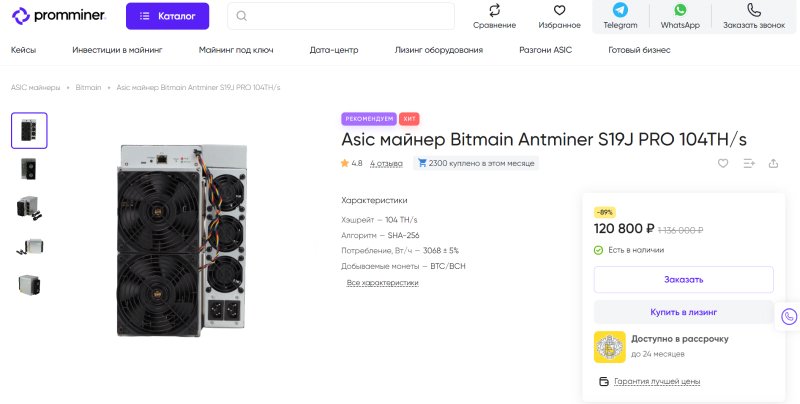The image size is (800, 404).
Task: Click Купить в лизинг button
Action: 683,311
